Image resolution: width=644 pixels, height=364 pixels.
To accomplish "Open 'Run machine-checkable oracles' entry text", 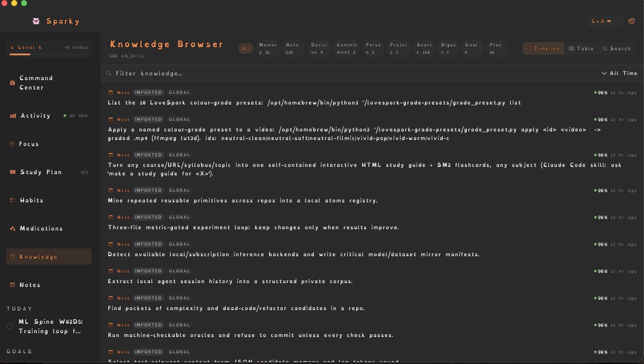I will [250, 335].
